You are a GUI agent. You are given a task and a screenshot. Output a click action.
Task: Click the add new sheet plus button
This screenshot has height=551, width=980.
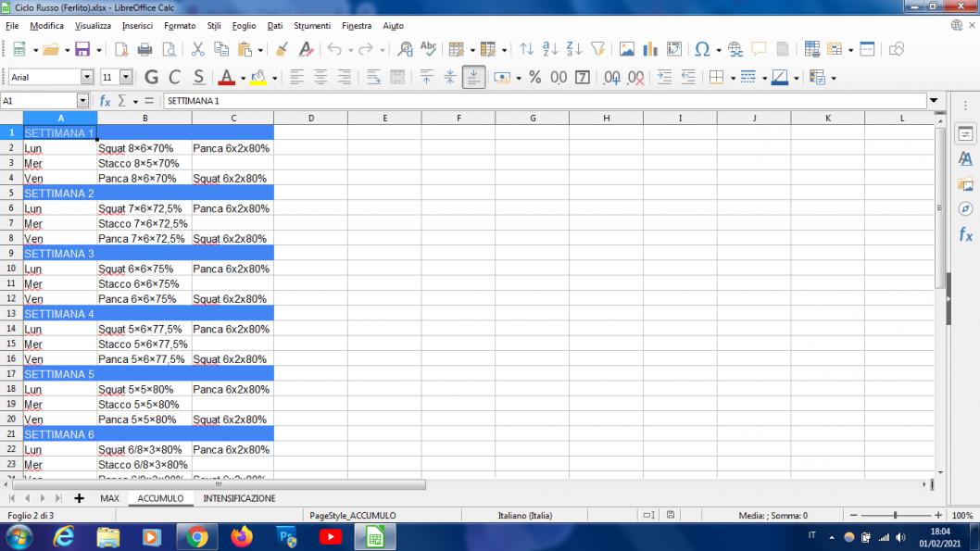coord(79,498)
